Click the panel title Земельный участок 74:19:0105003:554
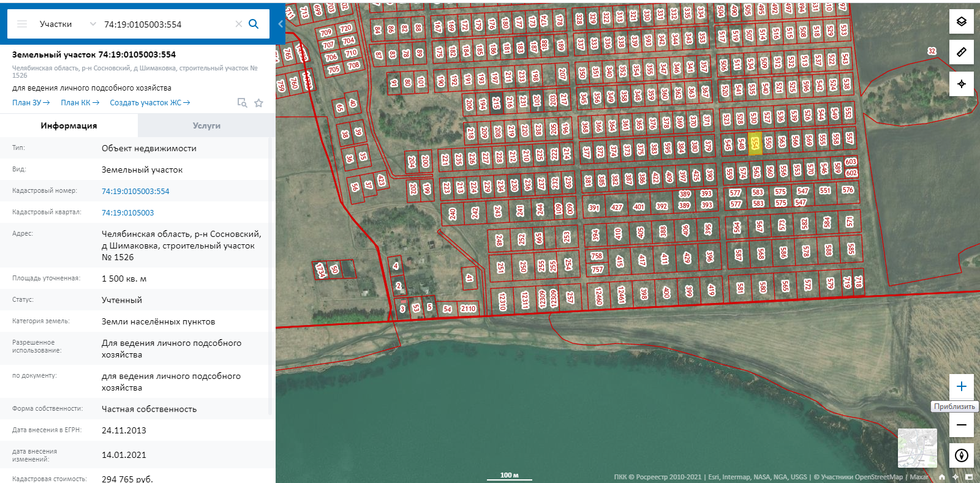Screen dimensions: 980x483 [94, 54]
